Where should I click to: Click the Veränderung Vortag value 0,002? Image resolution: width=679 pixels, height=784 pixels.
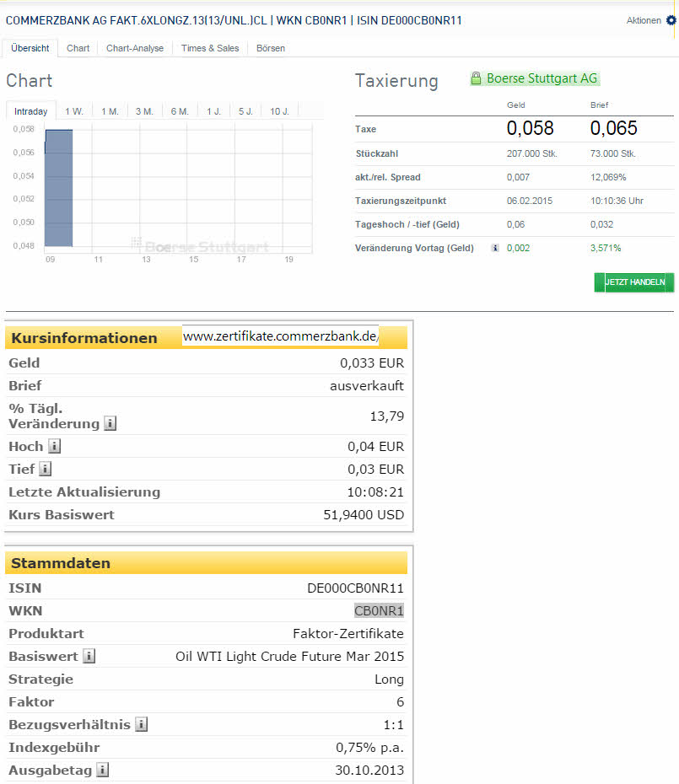(x=518, y=248)
